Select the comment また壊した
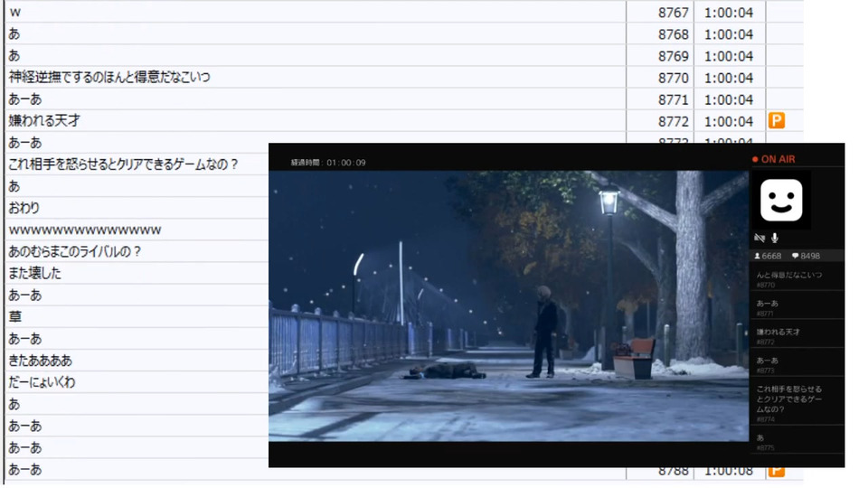Image resolution: width=868 pixels, height=488 pixels. pos(34,273)
